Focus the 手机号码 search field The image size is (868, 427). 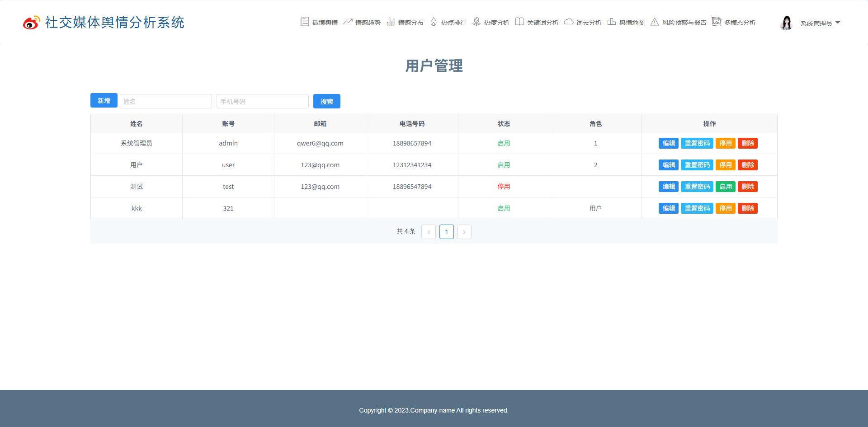tap(263, 101)
